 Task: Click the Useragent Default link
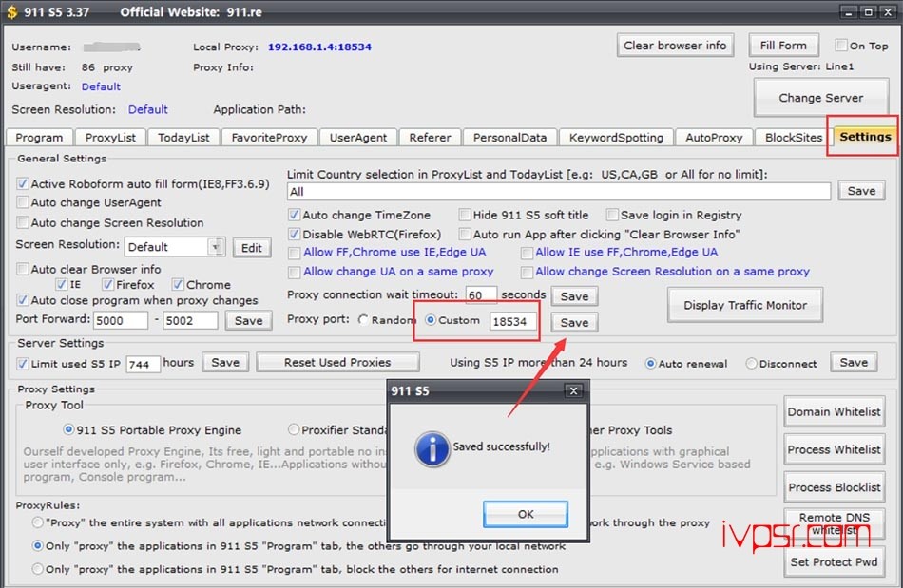tap(101, 86)
